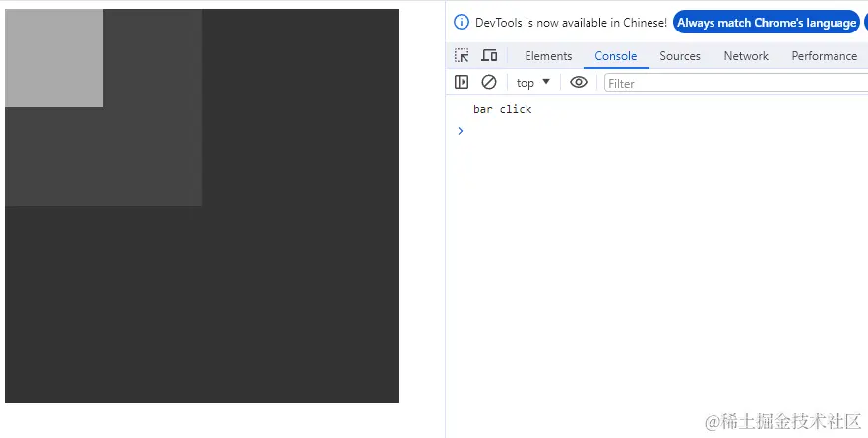Viewport: 868px width, 438px height.
Task: Click Always match Chrome's language button
Action: click(x=767, y=23)
